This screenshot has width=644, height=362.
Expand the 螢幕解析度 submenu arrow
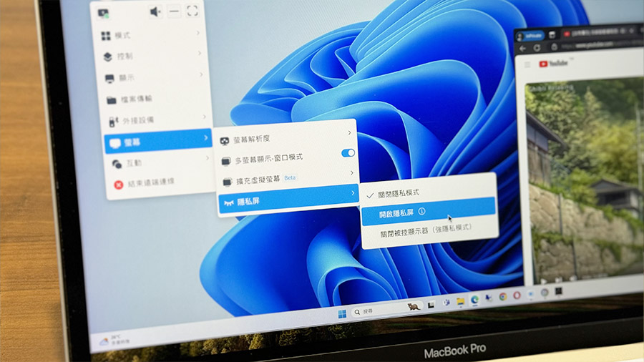point(349,133)
